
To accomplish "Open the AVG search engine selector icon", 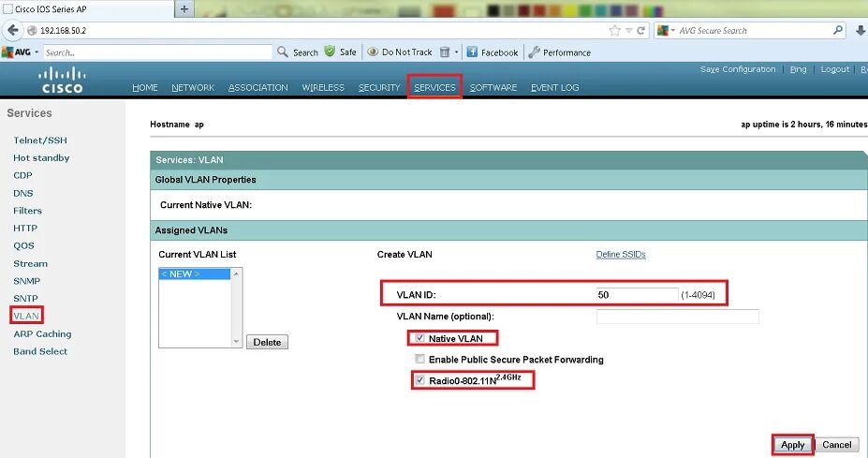I will (x=663, y=31).
